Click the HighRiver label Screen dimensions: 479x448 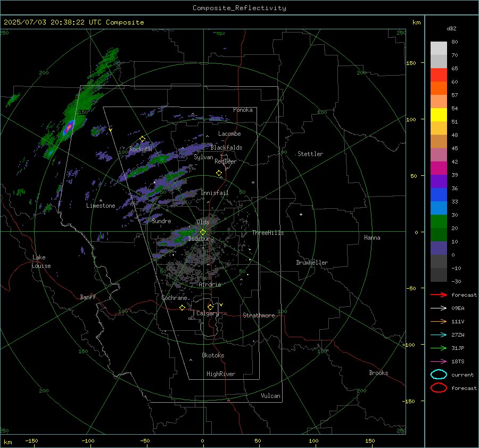point(220,374)
